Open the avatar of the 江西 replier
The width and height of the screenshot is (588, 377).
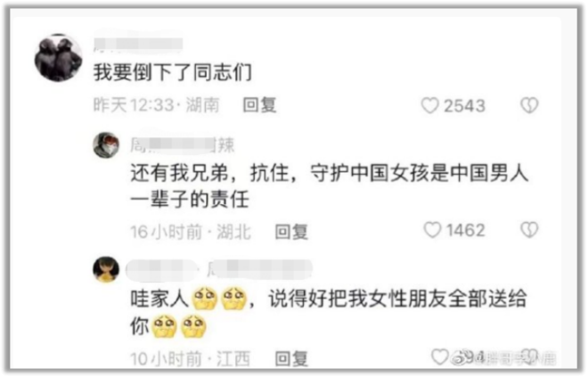(x=106, y=269)
